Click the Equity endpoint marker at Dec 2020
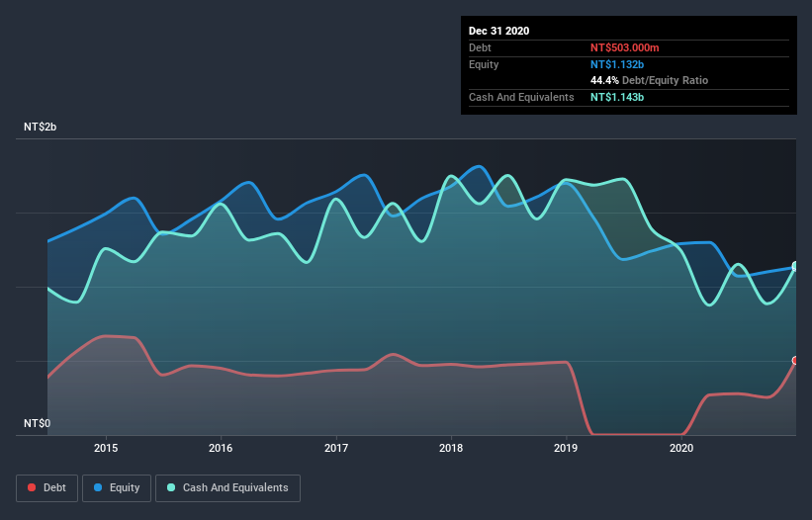The width and height of the screenshot is (812, 520). click(795, 267)
